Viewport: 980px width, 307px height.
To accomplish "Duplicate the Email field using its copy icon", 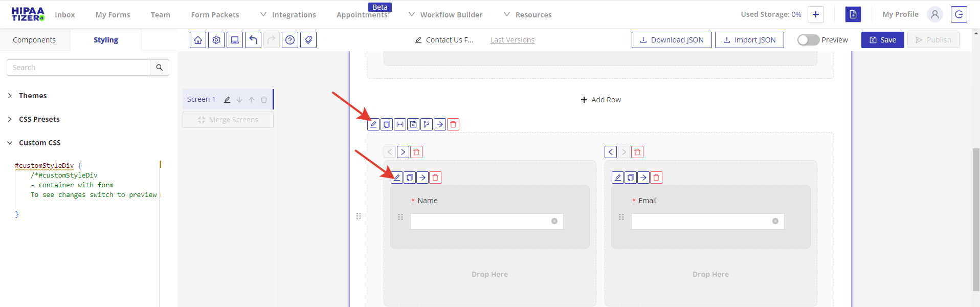I will coord(631,178).
